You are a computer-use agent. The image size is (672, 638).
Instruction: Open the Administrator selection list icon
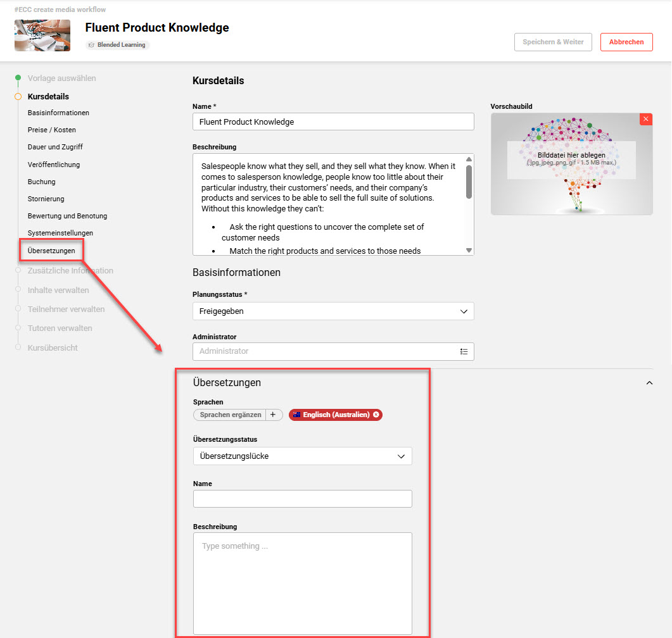pos(464,351)
